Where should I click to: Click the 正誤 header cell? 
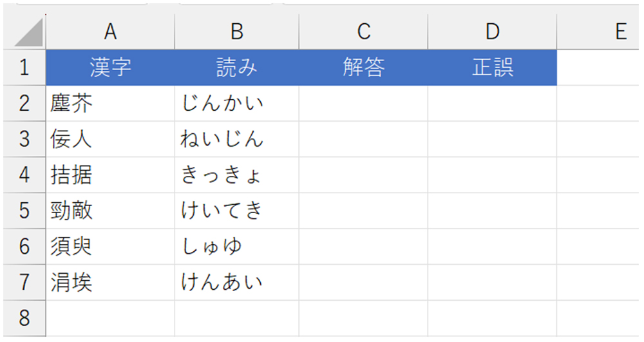pyautogui.click(x=492, y=68)
